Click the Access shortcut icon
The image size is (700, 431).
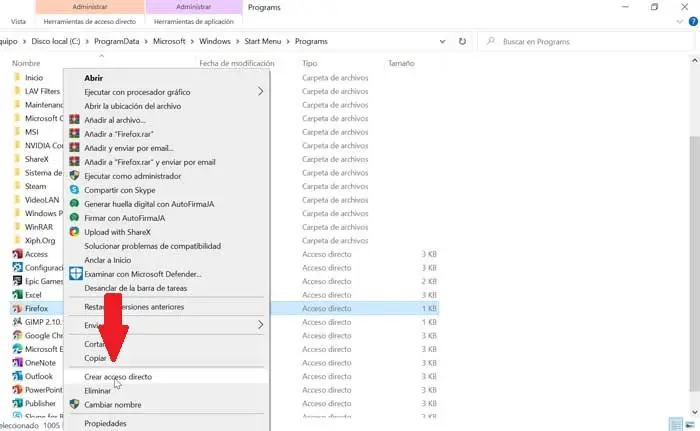pos(17,254)
